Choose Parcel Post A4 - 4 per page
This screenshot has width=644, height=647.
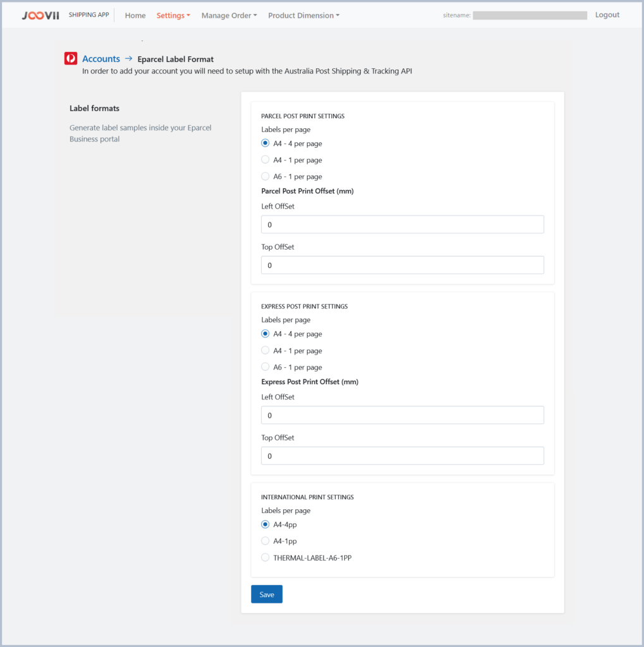pos(265,143)
